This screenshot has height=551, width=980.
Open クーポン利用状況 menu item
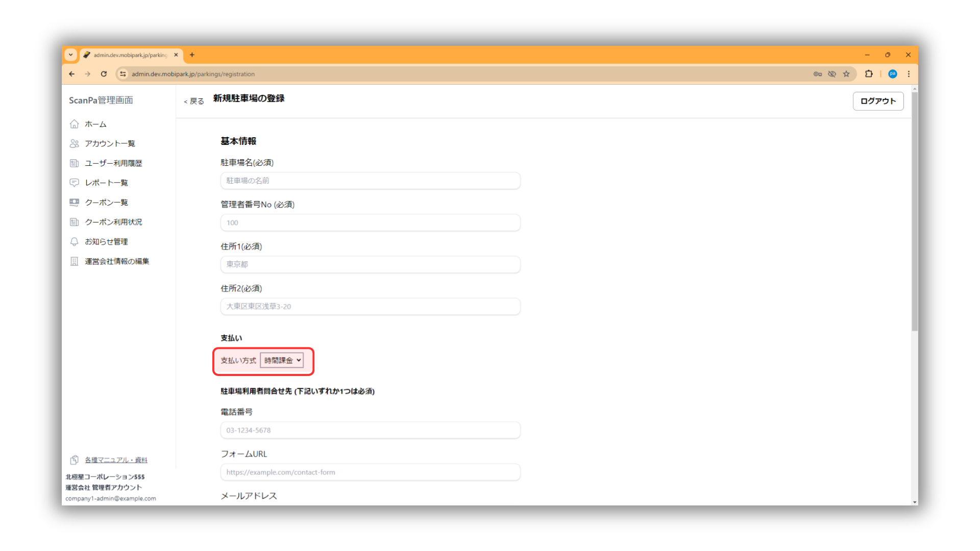coord(113,222)
